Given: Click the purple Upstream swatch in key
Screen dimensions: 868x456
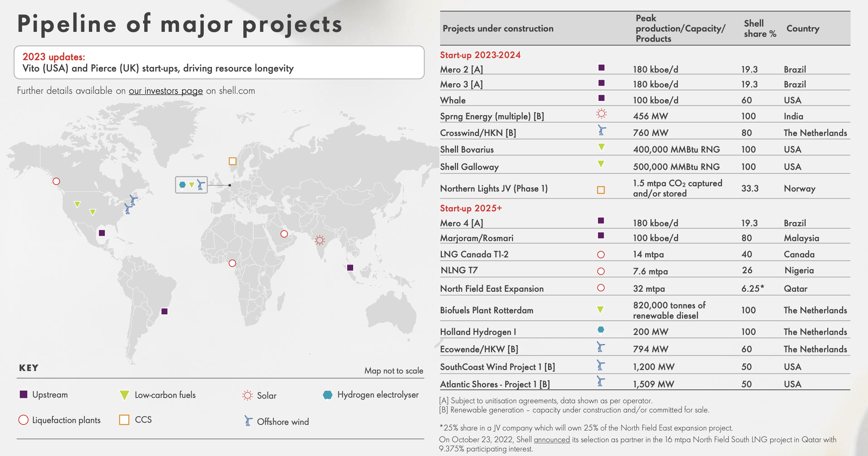Looking at the screenshot, I should (24, 394).
